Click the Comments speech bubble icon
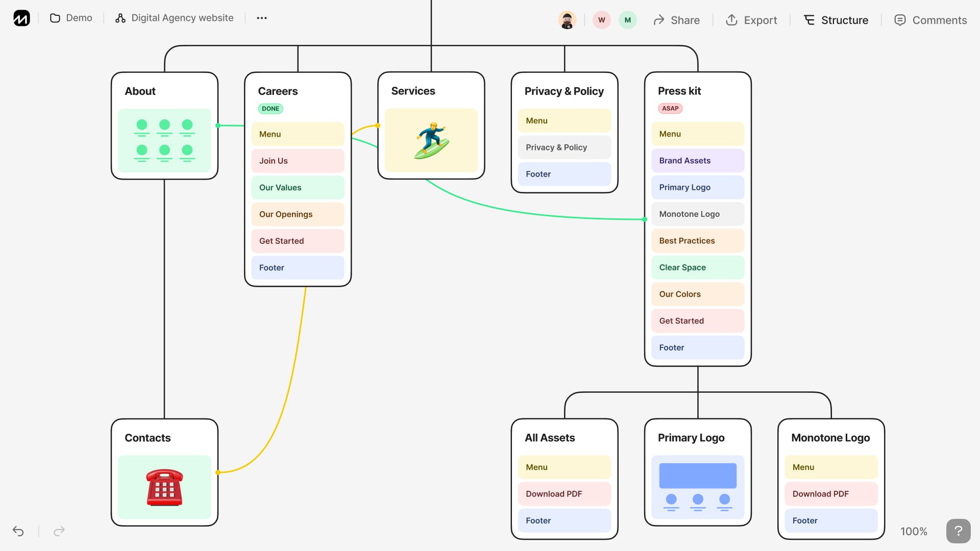Image resolution: width=980 pixels, height=551 pixels. click(x=900, y=20)
